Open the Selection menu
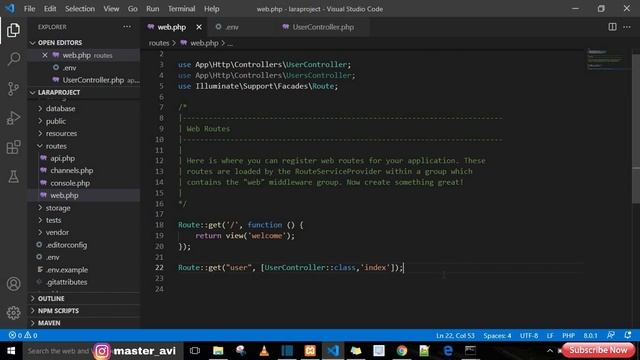 coord(80,9)
